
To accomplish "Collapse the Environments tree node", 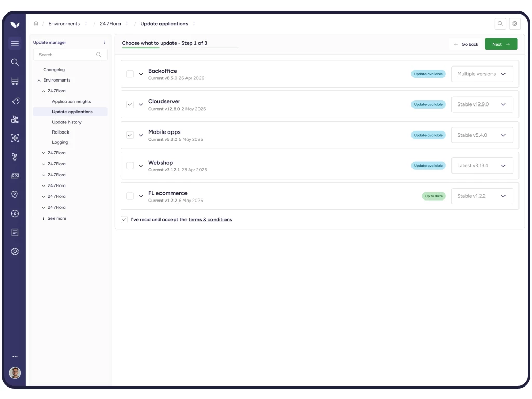I will point(39,81).
